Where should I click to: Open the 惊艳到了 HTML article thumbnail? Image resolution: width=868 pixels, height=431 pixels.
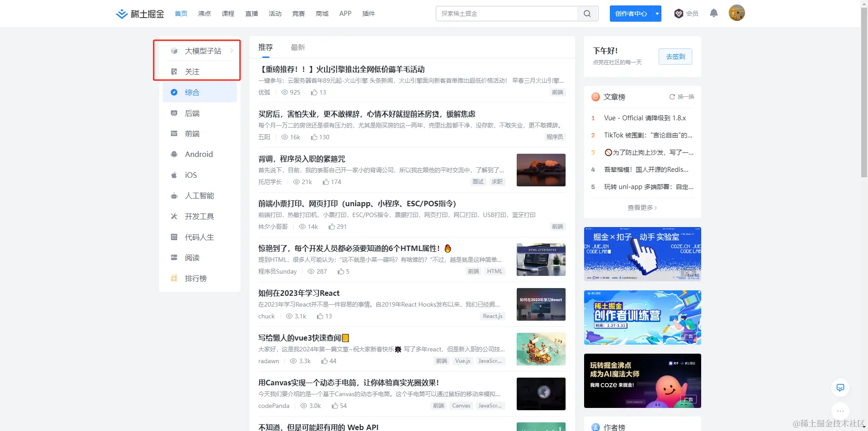541,260
